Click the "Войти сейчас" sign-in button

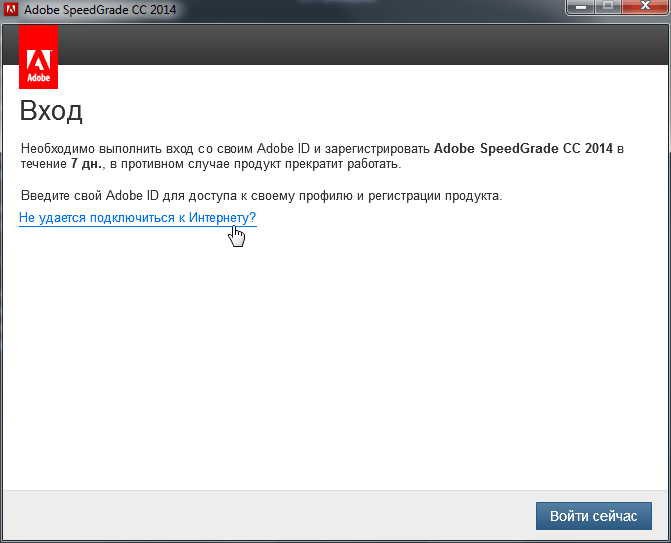pos(594,516)
